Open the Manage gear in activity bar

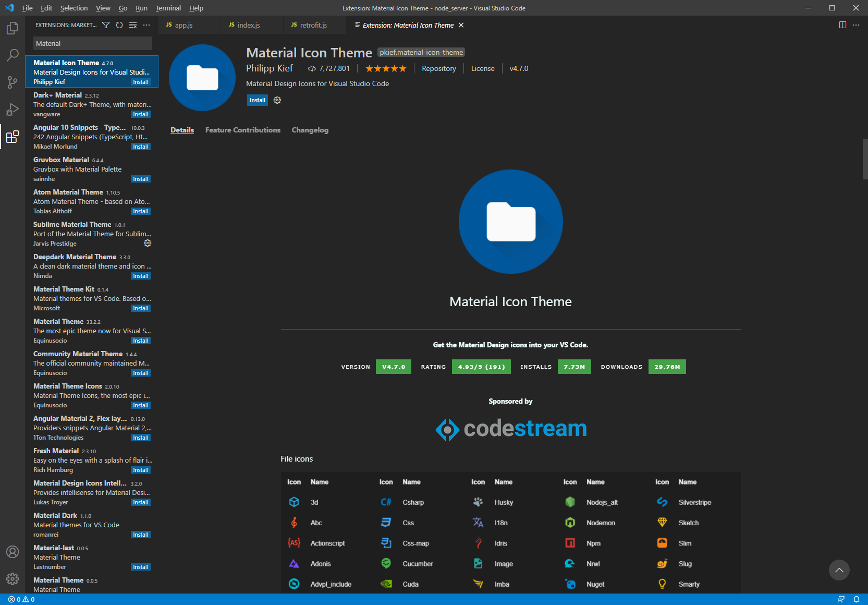13,579
